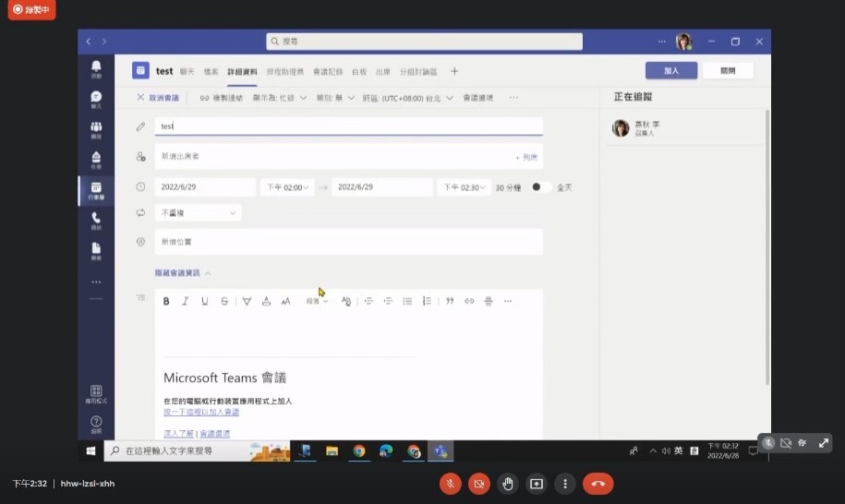Open the Calls phone icon in sidebar
This screenshot has width=845, height=504.
coord(96,221)
